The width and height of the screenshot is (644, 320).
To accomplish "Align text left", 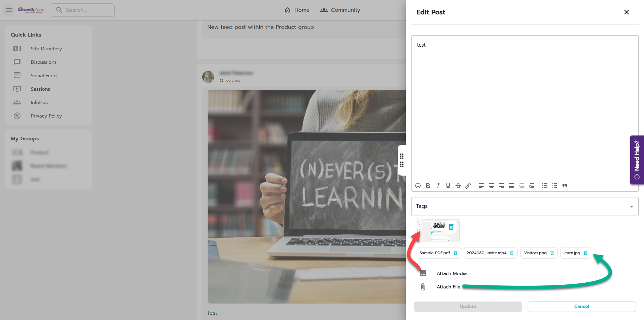I will tap(481, 186).
